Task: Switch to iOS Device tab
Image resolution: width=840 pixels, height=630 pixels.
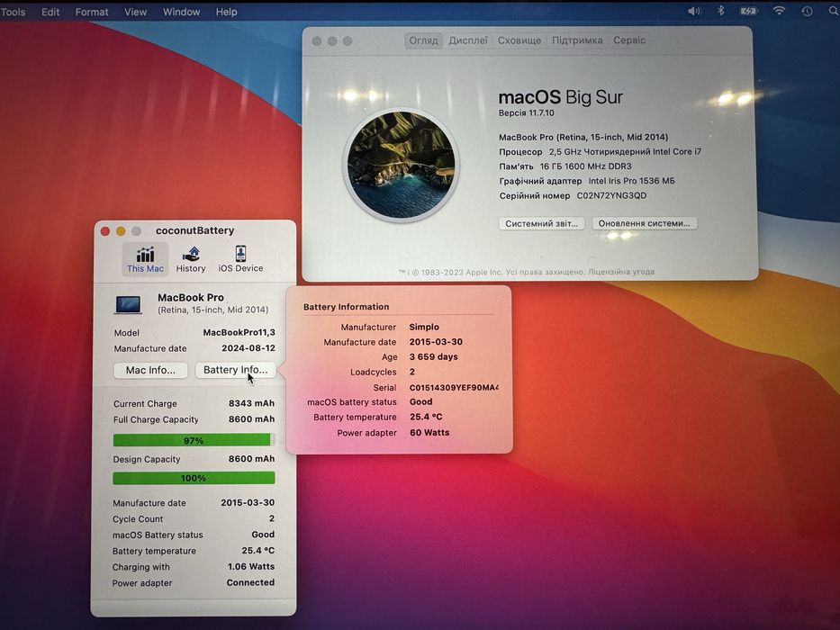Action: click(x=240, y=260)
